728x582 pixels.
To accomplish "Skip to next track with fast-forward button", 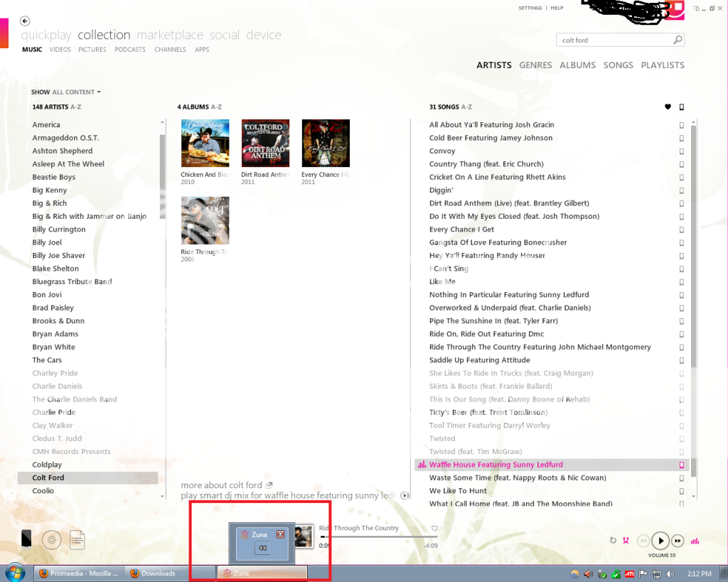I will [x=678, y=541].
